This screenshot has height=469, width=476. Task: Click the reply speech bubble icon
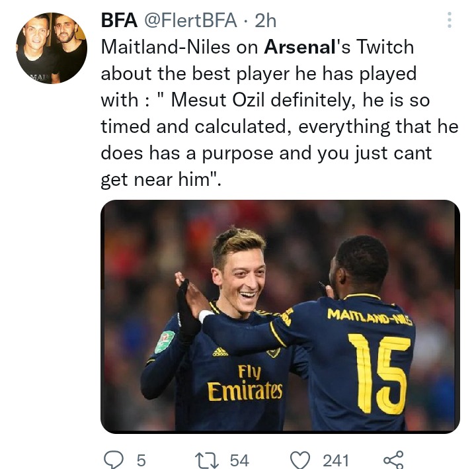114,460
